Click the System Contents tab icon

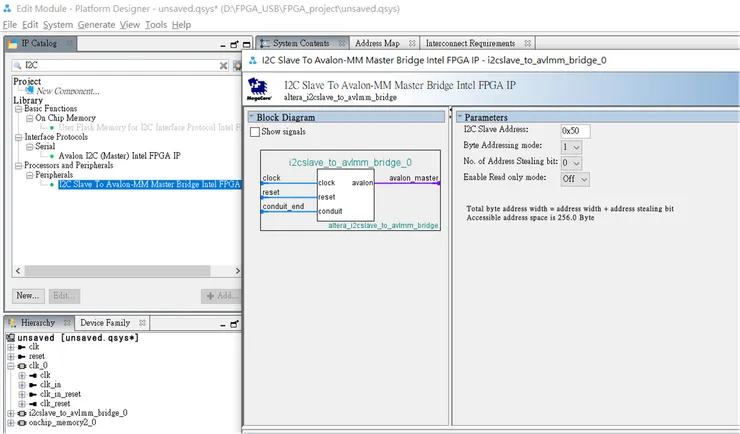pyautogui.click(x=265, y=43)
